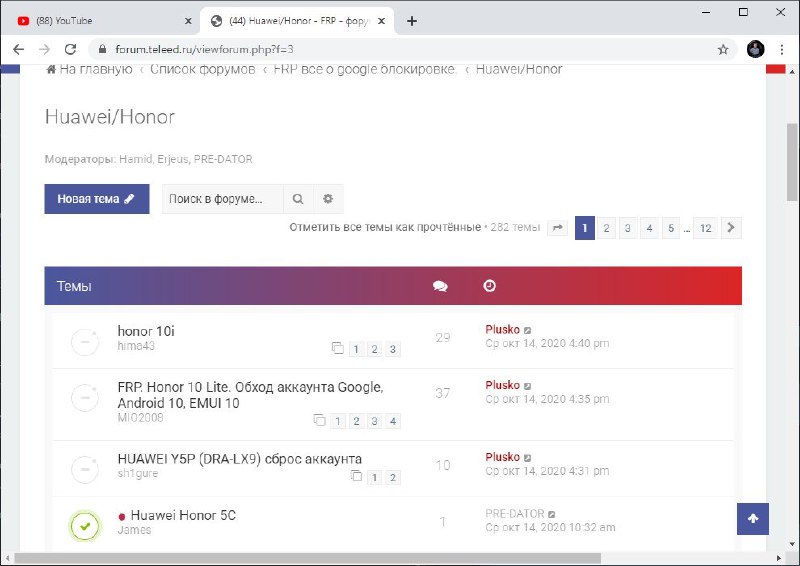Select the Huawei/Honor - FRP tab
The width and height of the screenshot is (800, 566).
point(297,21)
